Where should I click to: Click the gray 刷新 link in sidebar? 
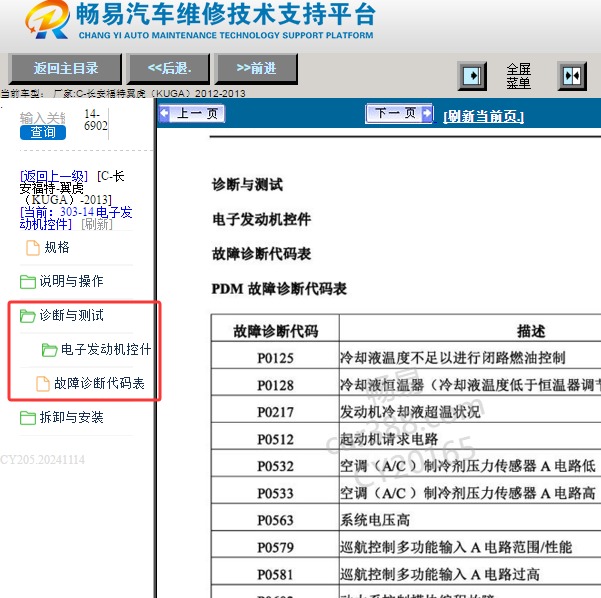click(x=97, y=224)
